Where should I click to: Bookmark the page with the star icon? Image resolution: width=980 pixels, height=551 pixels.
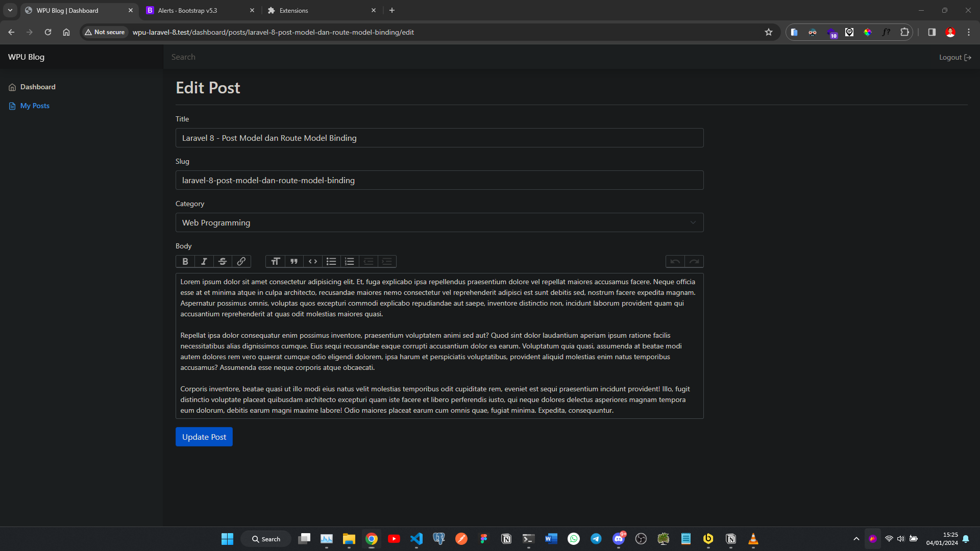[769, 32]
